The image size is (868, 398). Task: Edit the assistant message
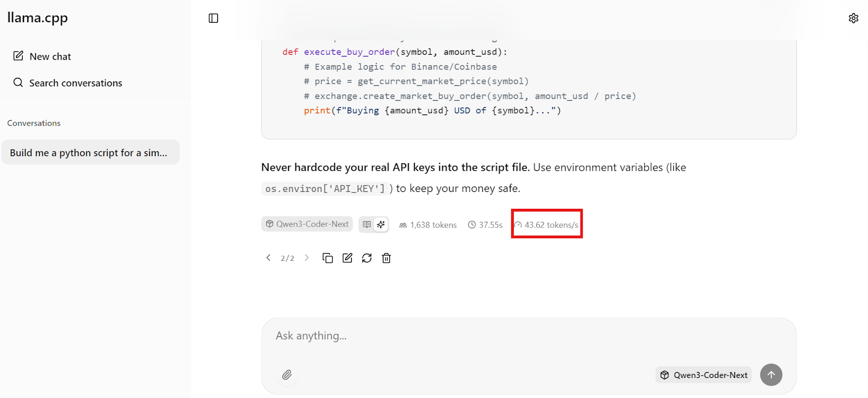click(x=347, y=258)
